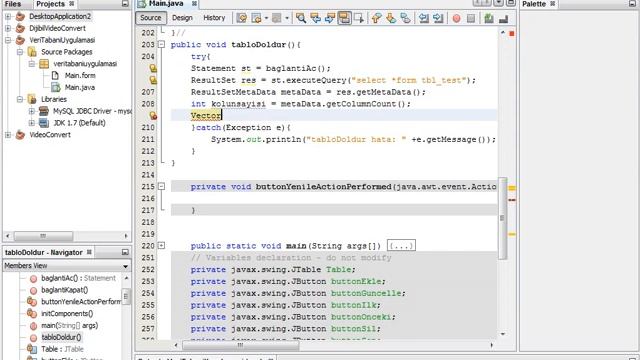Collapse veritabaniuygulamasi package node
Screen dimensions: 640x360
[31, 64]
